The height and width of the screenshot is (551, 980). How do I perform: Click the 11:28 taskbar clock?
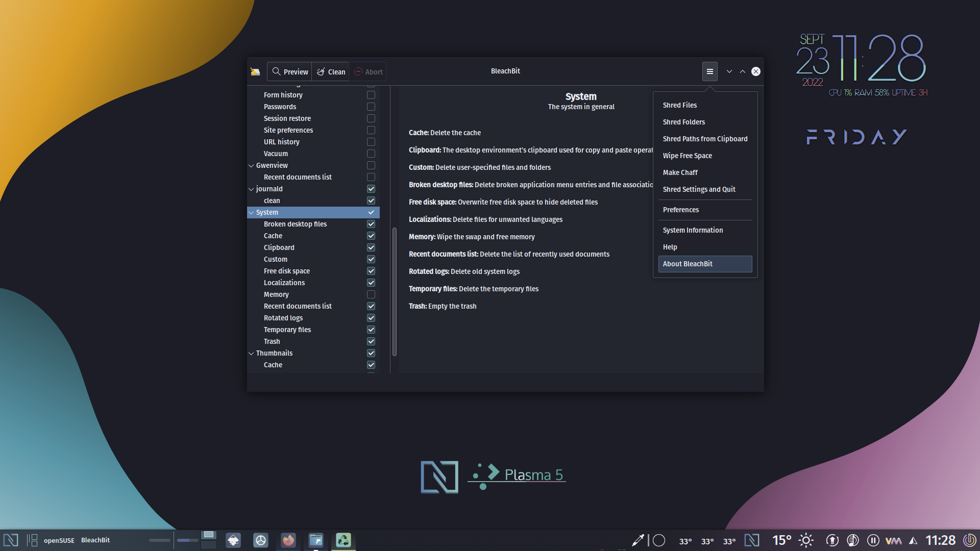coord(940,540)
